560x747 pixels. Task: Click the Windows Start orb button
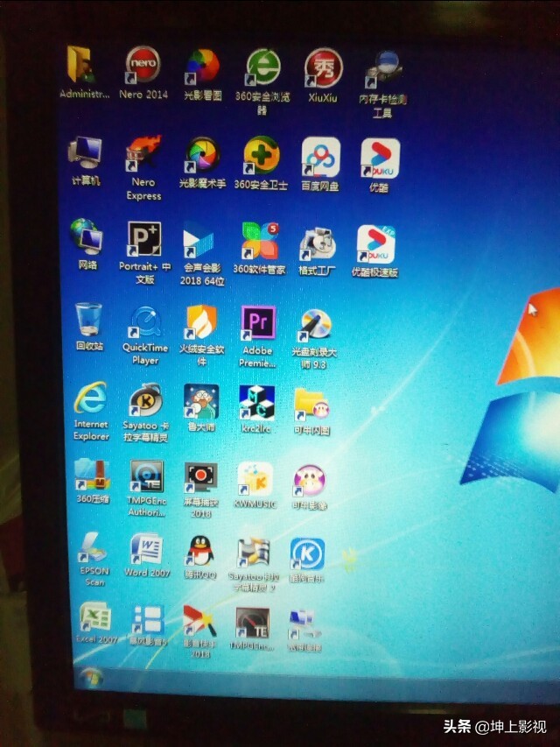pos(90,679)
